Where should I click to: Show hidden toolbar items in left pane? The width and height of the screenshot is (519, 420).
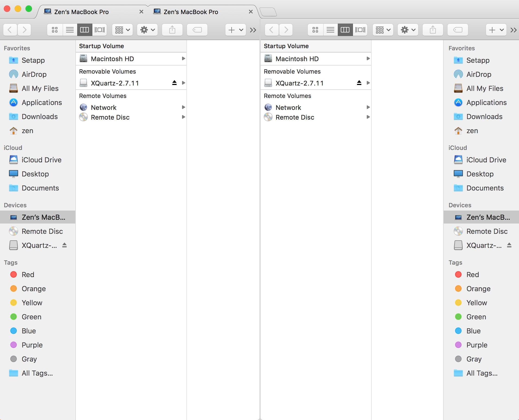point(253,30)
